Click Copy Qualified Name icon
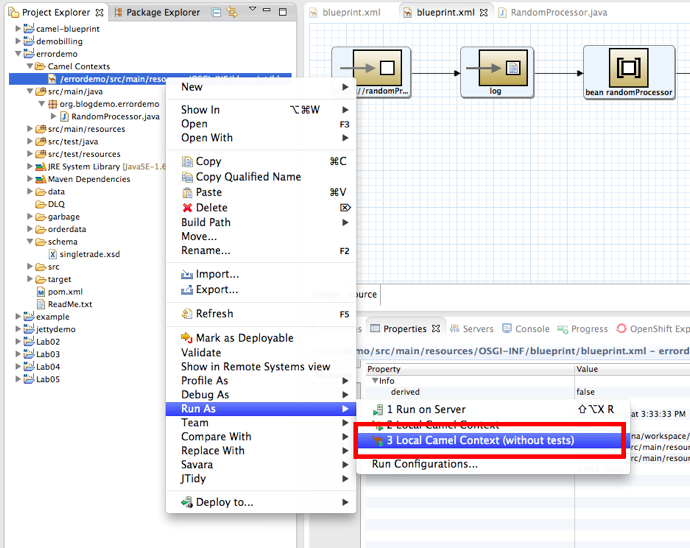Viewport: 690px width, 548px height. click(x=187, y=177)
